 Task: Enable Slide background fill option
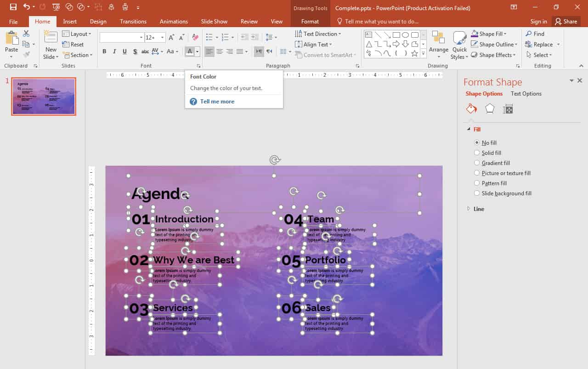tap(477, 193)
